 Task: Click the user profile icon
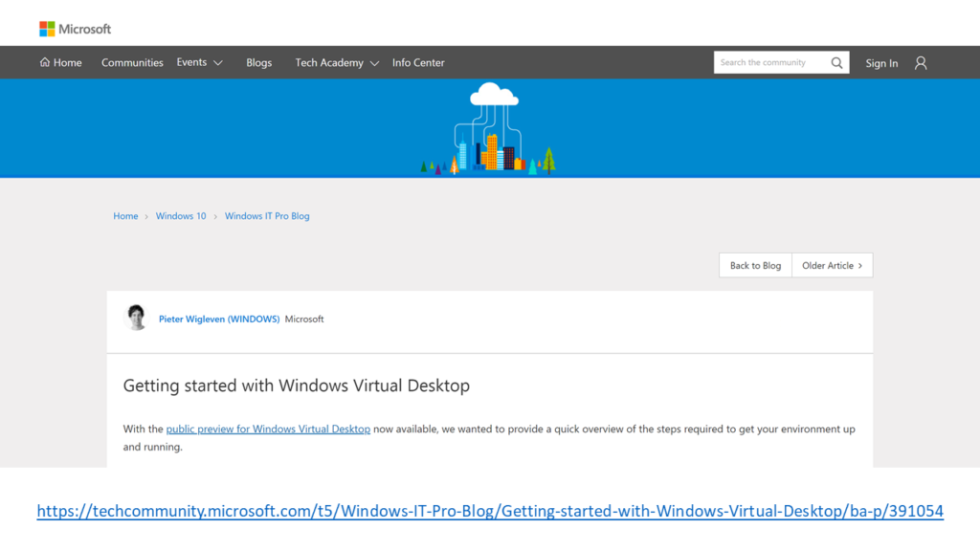click(x=921, y=63)
